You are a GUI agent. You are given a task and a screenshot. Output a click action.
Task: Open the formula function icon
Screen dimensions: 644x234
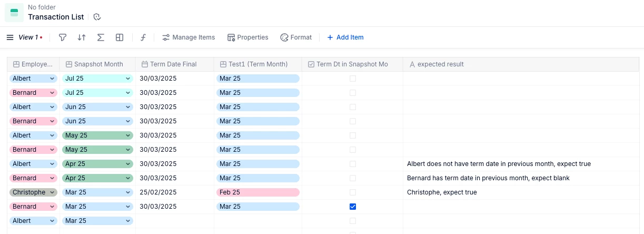[x=143, y=37]
